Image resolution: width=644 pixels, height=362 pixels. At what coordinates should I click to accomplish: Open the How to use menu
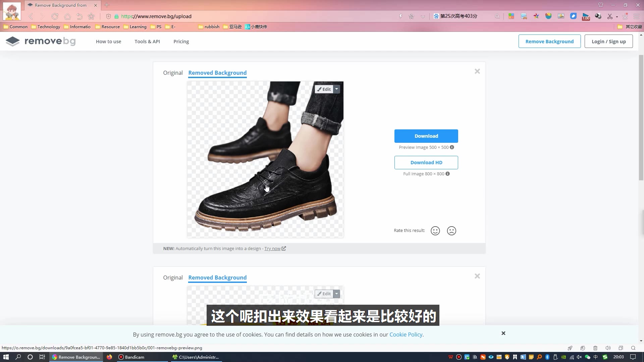click(108, 41)
